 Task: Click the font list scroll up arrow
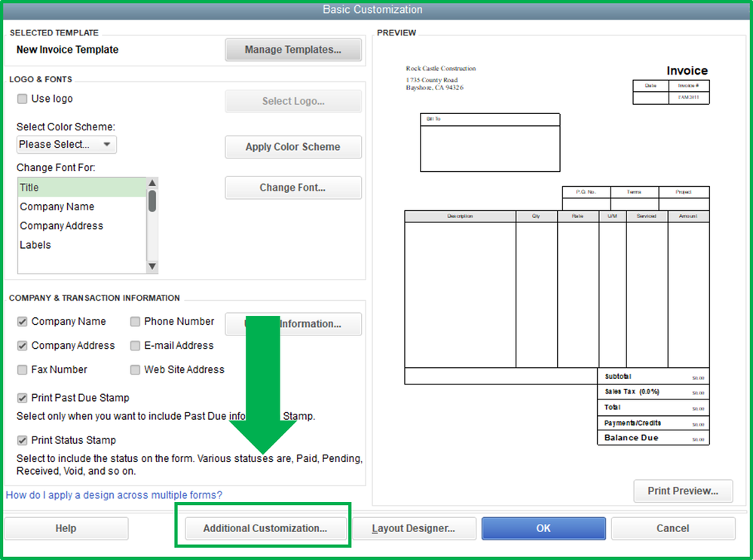[152, 183]
